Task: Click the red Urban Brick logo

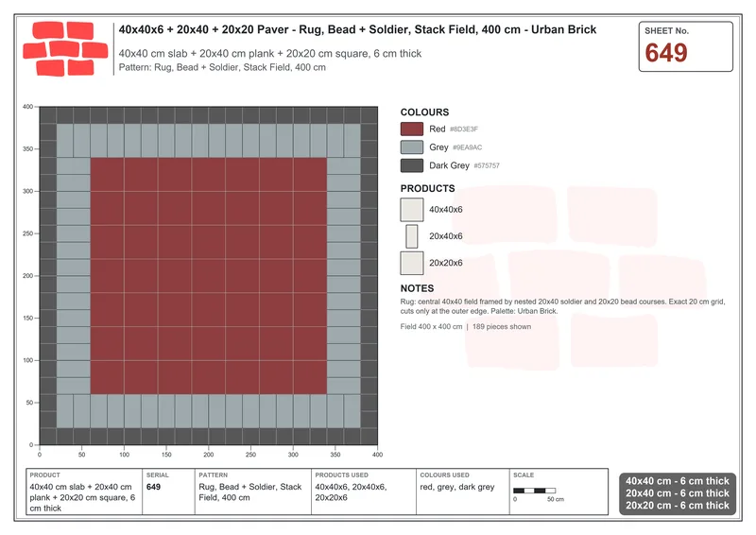Action: (65, 48)
